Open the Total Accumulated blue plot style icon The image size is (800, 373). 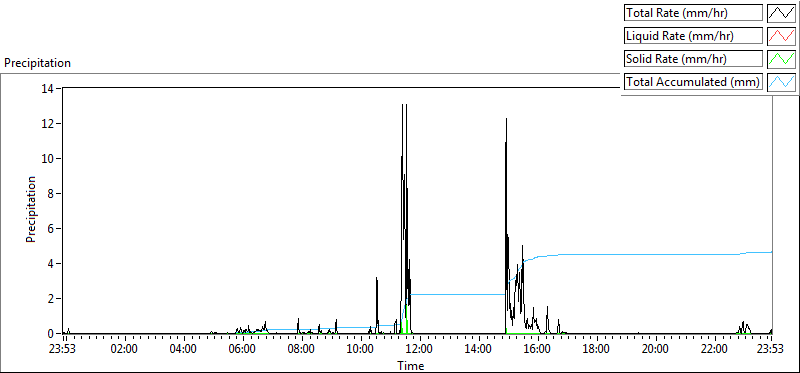782,82
